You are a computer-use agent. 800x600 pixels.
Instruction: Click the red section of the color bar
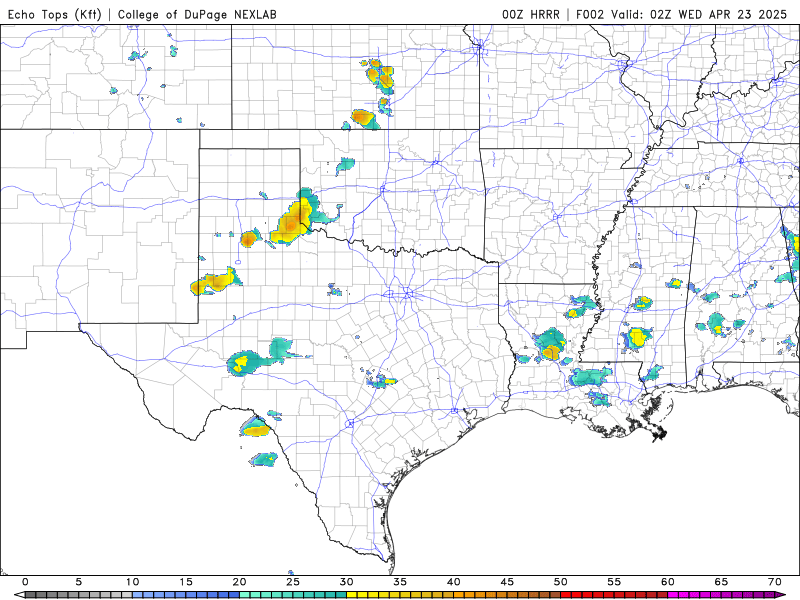(614, 595)
